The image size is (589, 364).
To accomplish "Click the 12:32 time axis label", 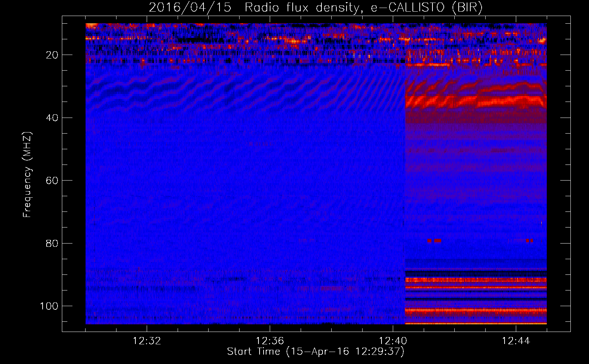I will click(147, 341).
